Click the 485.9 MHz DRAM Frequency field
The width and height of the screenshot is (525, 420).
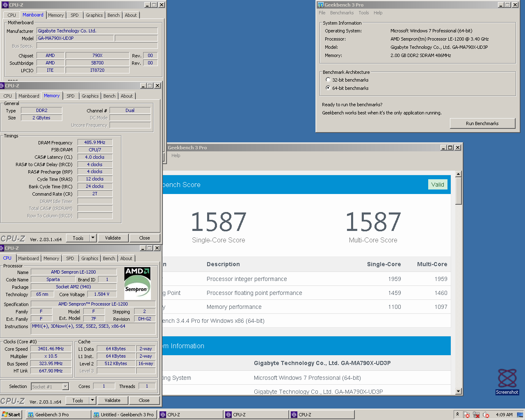point(95,142)
